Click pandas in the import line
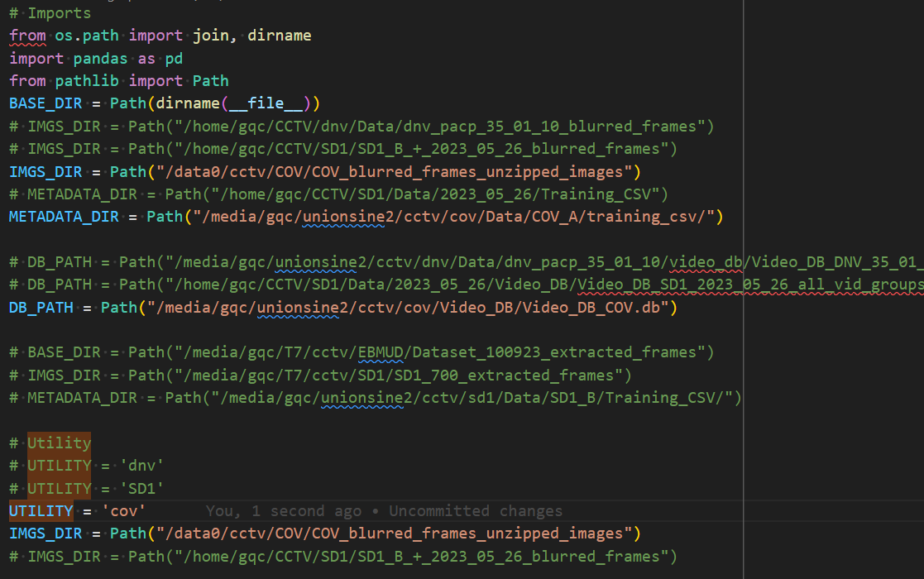924x579 pixels. tap(100, 58)
